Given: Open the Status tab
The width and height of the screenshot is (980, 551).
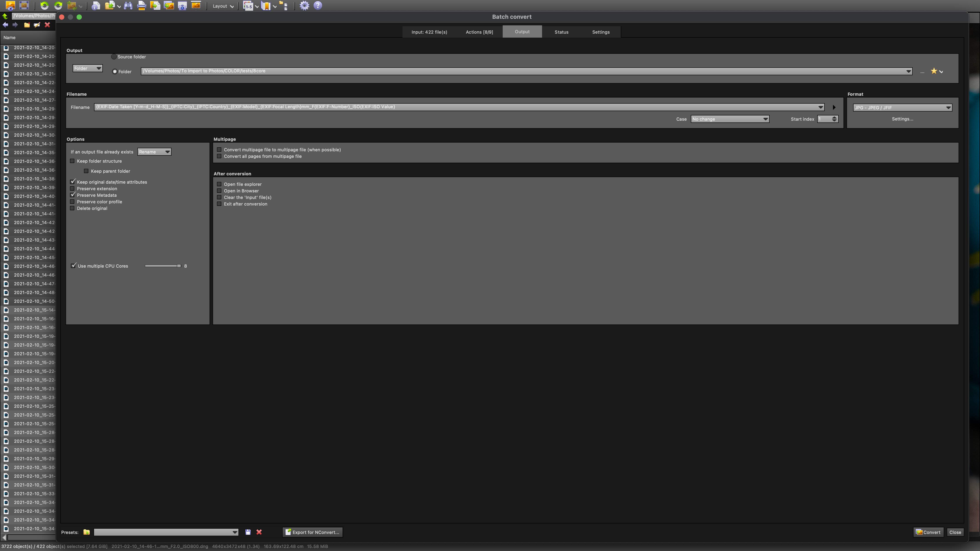Looking at the screenshot, I should [561, 32].
